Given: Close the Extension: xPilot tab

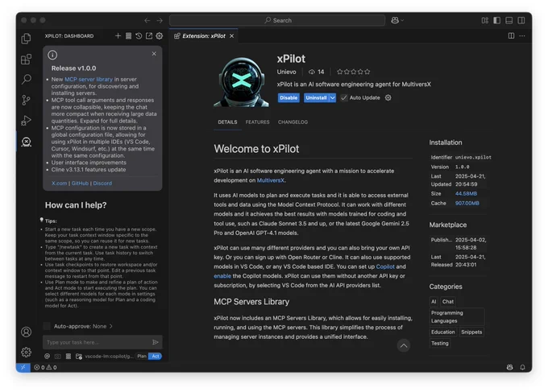Looking at the screenshot, I should [232, 36].
